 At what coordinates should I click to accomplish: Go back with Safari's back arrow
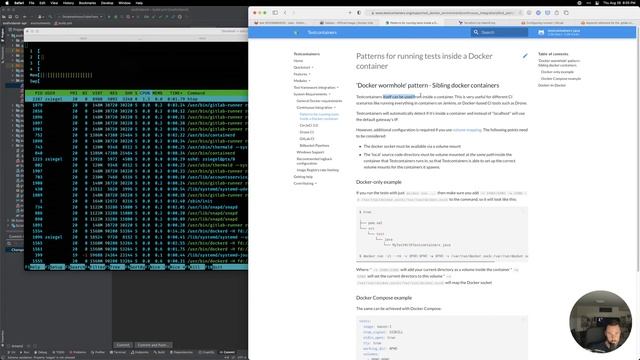[285, 13]
